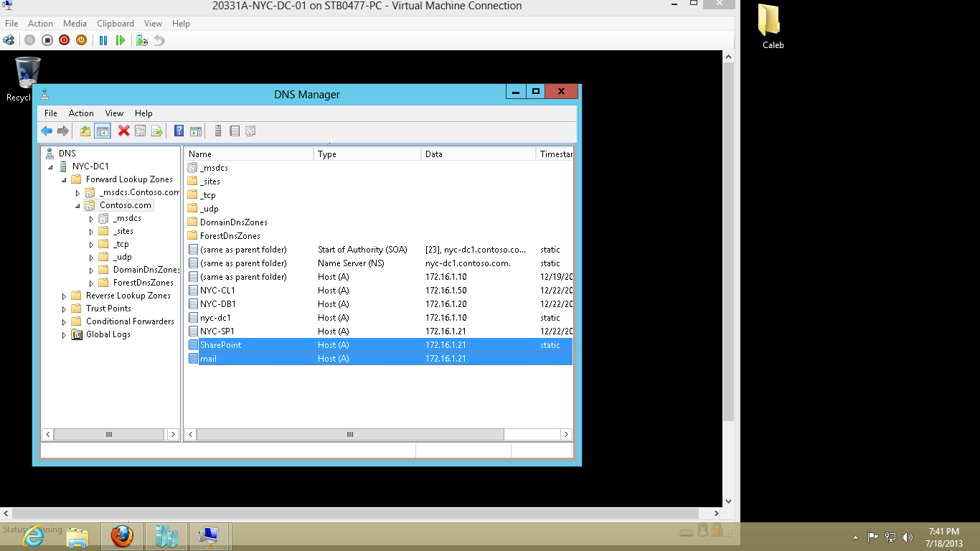
Task: Click the Ctrl+Alt+Delete icon in VM toolbar
Action: [9, 40]
